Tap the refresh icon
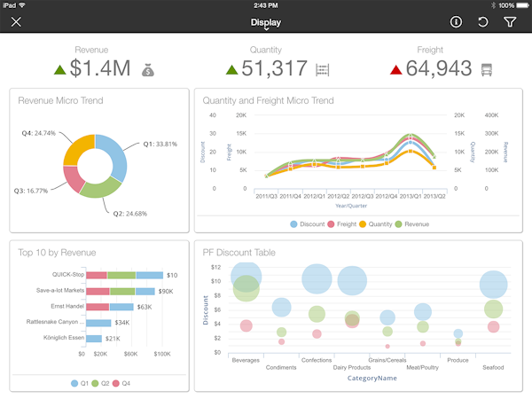 pos(483,22)
